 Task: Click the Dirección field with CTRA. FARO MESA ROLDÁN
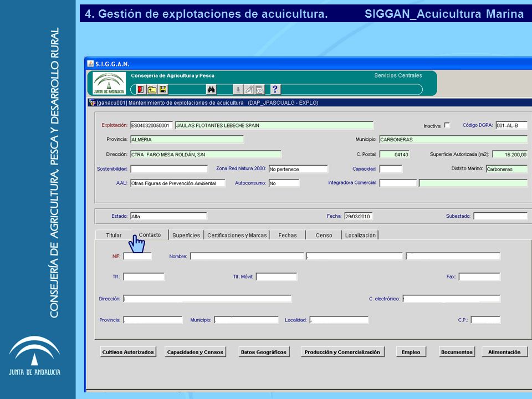click(x=206, y=155)
